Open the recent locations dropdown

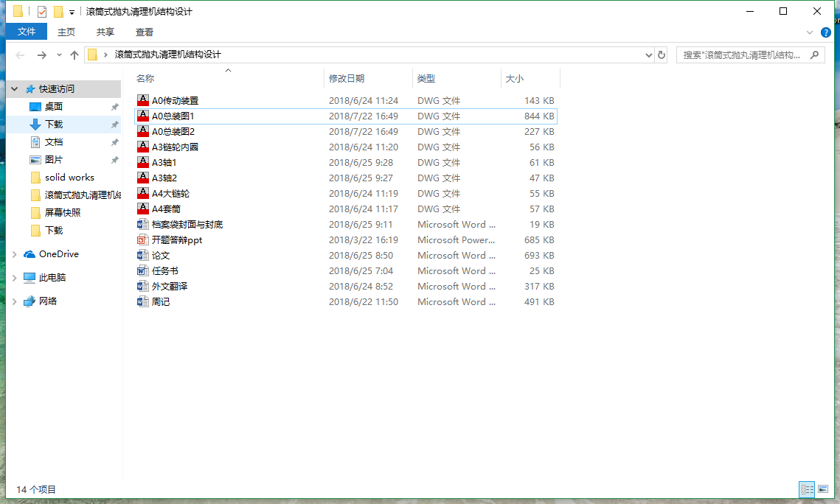click(x=59, y=55)
